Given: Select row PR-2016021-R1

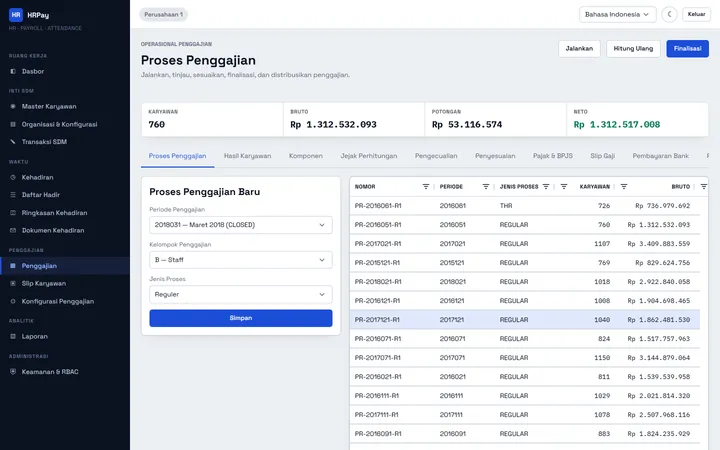Looking at the screenshot, I should click(x=525, y=377).
